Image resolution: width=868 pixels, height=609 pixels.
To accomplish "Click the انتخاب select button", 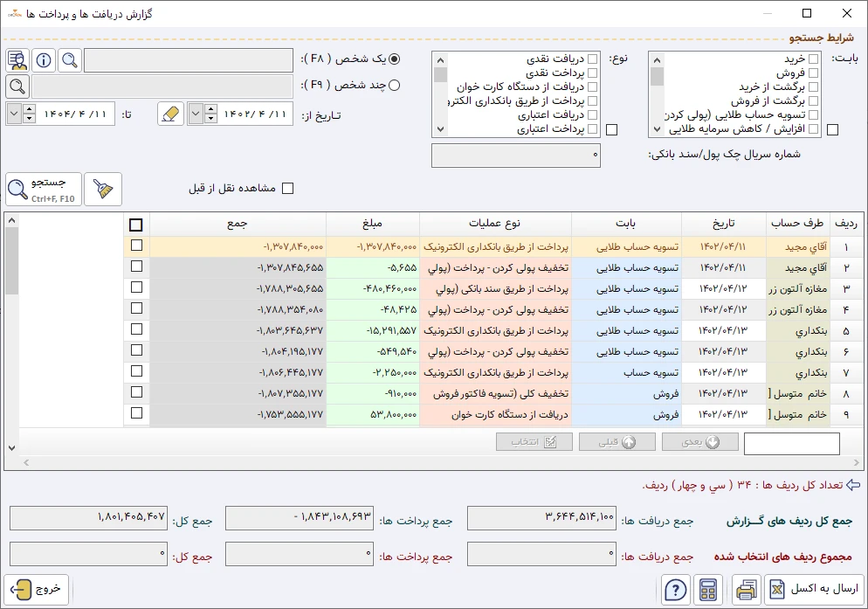I will tap(534, 441).
